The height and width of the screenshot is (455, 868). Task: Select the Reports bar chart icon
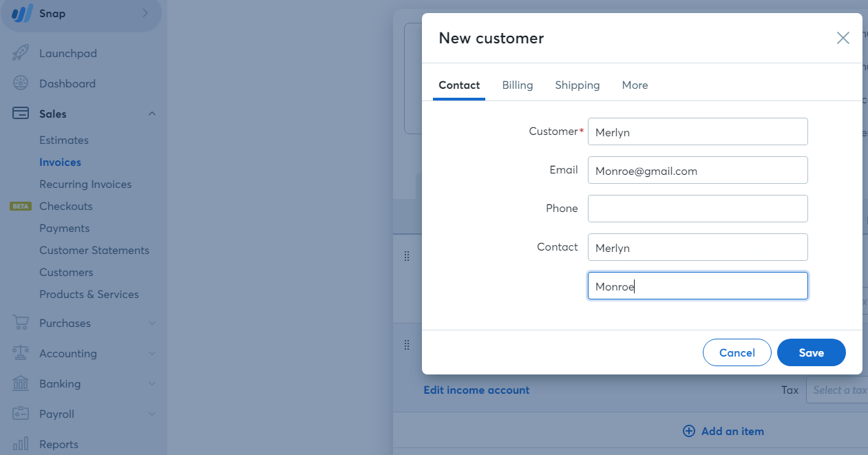pyautogui.click(x=19, y=444)
